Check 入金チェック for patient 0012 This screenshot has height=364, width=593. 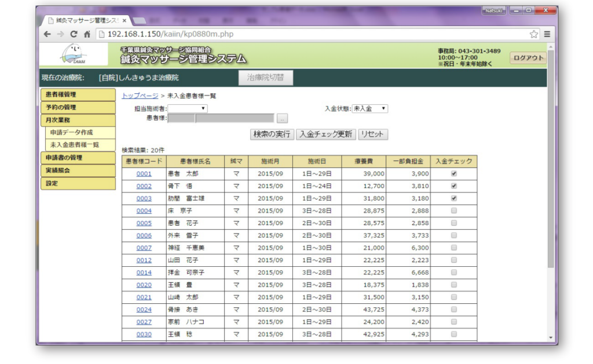pyautogui.click(x=454, y=260)
